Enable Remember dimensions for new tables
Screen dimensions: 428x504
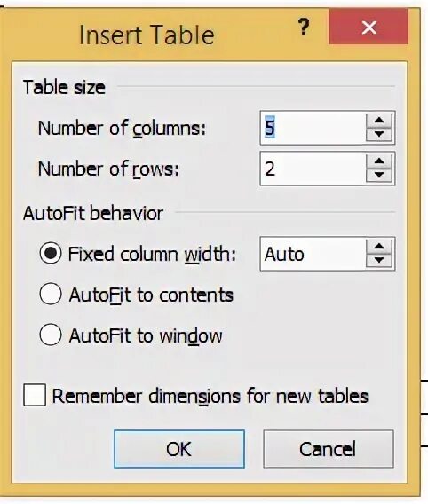click(35, 395)
